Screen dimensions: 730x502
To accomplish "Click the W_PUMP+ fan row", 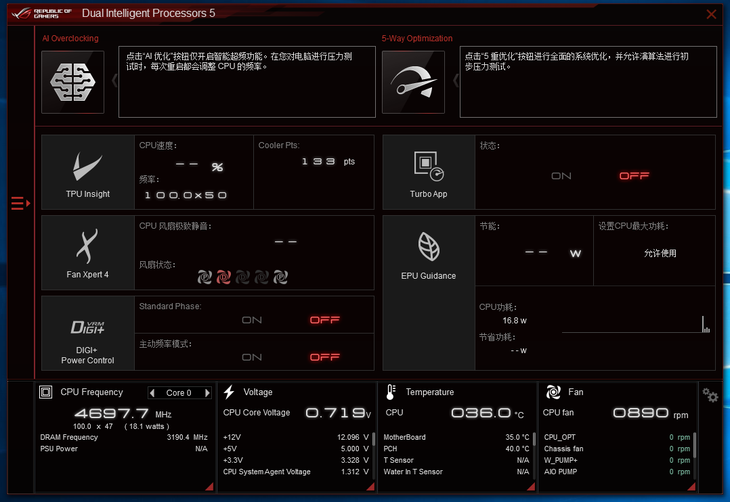I will (617, 460).
